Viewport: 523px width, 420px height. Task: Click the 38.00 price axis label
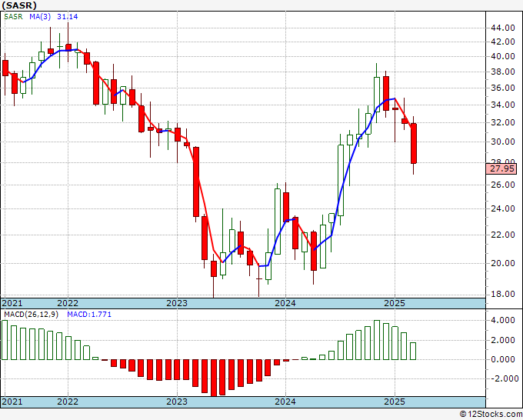click(503, 72)
